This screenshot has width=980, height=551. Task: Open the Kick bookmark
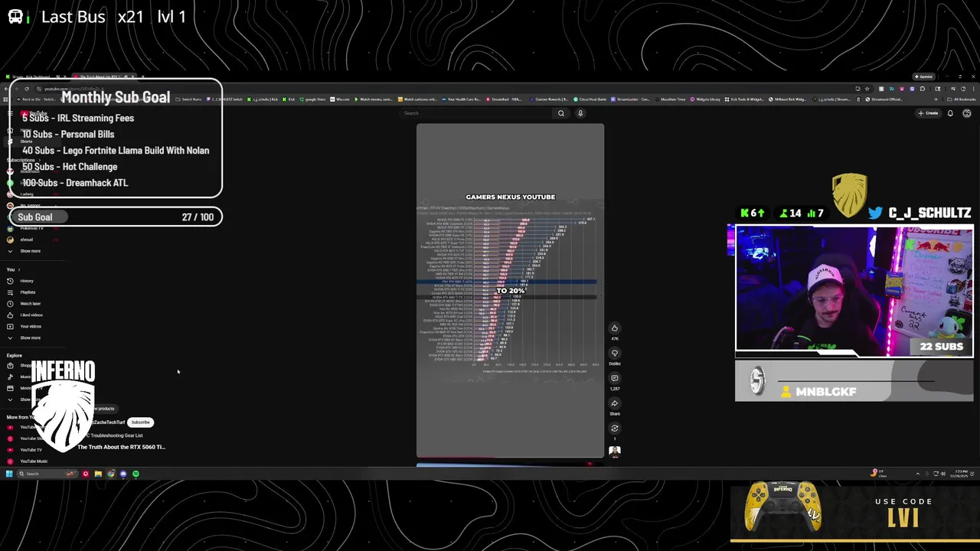coord(289,99)
